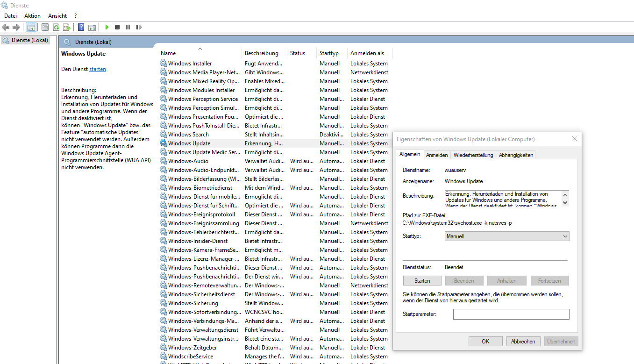Click gear icon of Windows Search service
This screenshot has width=634, height=364.
(x=163, y=134)
